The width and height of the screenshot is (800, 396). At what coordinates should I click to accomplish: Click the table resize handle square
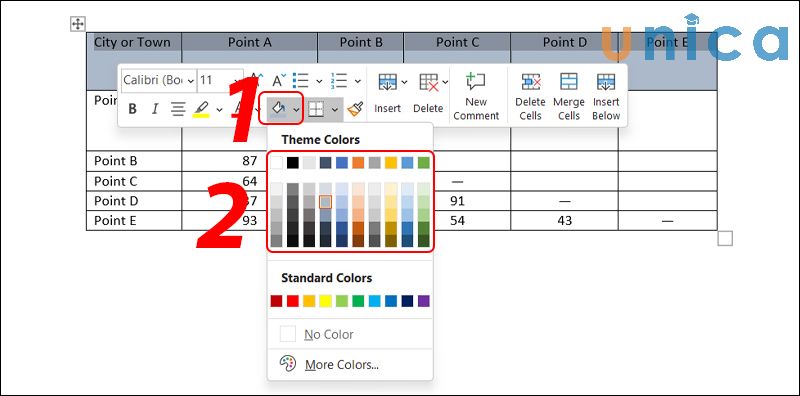[725, 238]
